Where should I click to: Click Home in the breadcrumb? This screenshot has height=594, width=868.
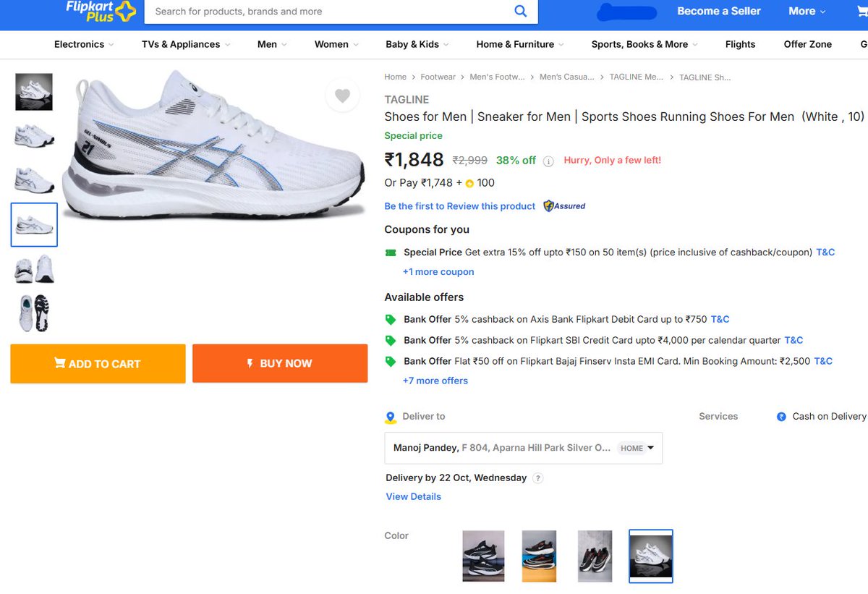click(396, 77)
